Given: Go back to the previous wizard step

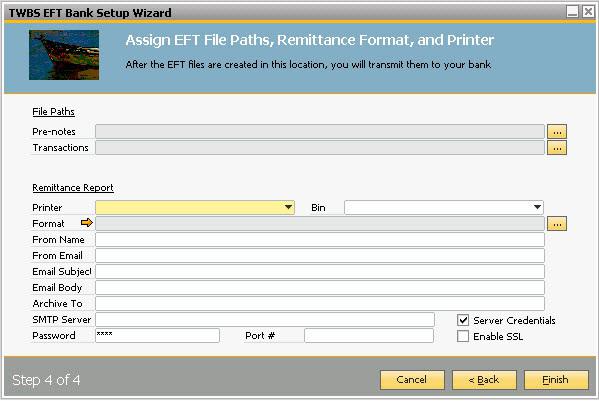Looking at the screenshot, I should point(484,380).
